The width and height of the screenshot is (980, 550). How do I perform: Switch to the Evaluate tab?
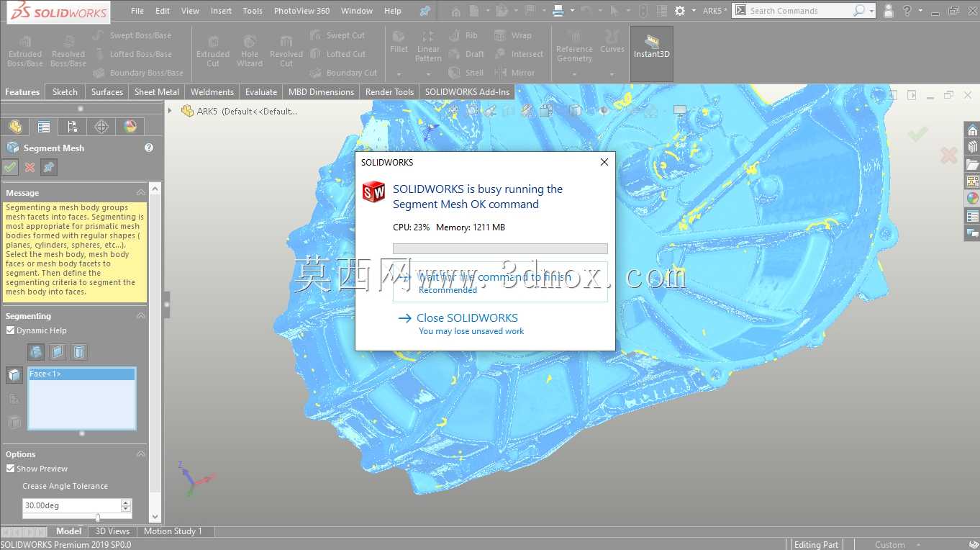261,92
